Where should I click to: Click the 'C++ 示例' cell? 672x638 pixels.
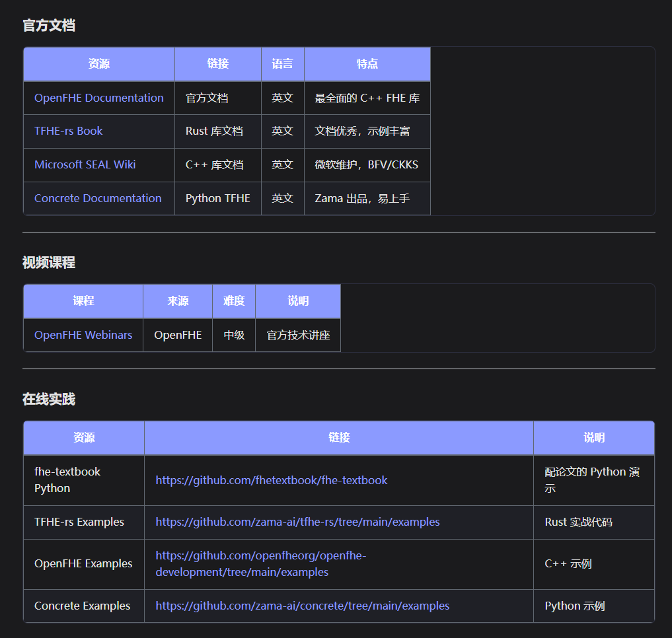pos(594,564)
